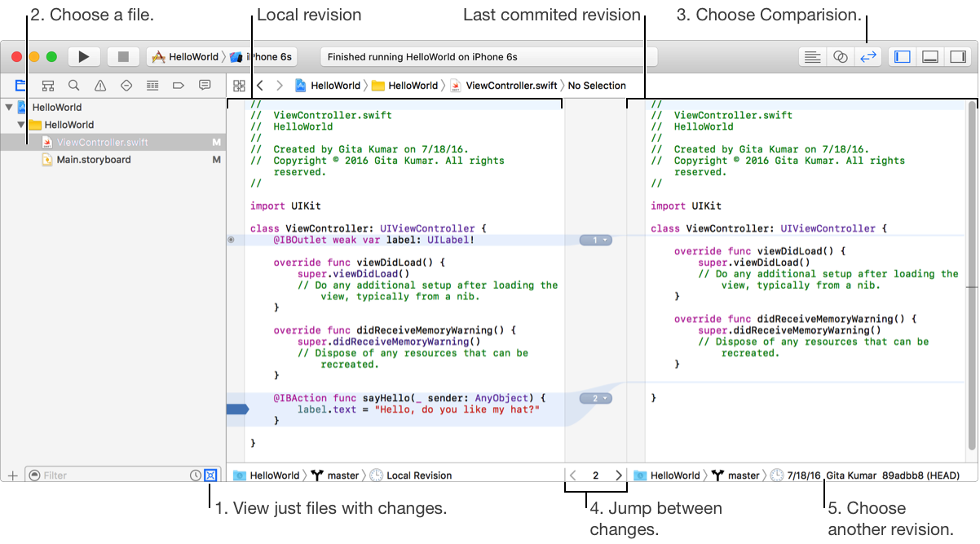Collapse the HelloWorld folder group
Viewport: 980px width, 544px height.
pos(21,125)
